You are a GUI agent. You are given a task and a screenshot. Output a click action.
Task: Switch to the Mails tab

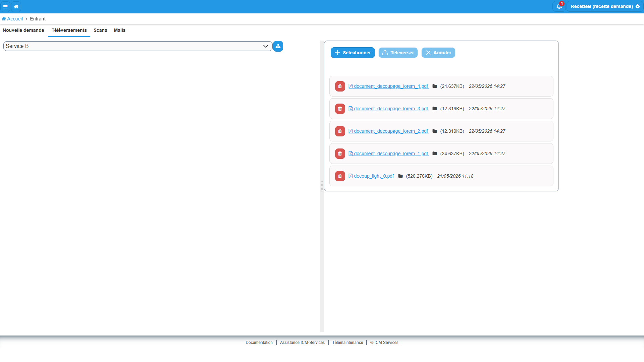point(119,30)
